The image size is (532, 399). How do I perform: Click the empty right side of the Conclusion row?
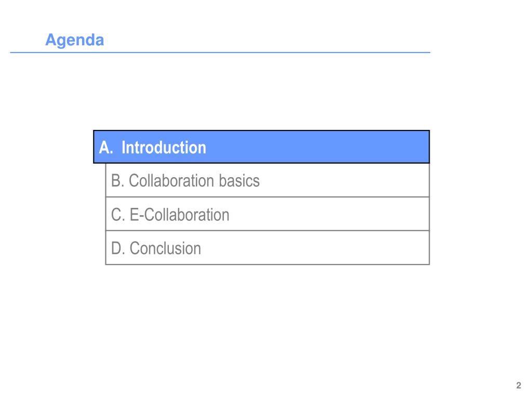[315, 248]
